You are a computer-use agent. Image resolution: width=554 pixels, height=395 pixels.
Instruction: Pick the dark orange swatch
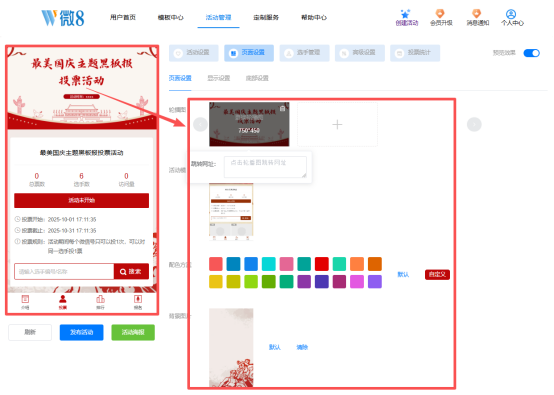[x=375, y=264]
